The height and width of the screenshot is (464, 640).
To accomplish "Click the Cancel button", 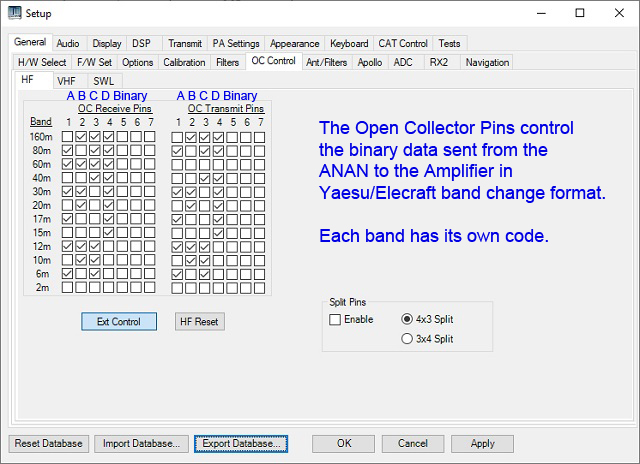I will (x=413, y=444).
